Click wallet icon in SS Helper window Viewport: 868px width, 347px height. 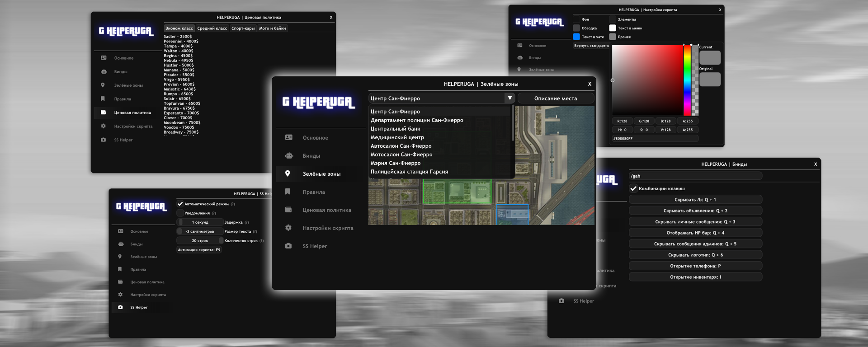click(x=120, y=282)
